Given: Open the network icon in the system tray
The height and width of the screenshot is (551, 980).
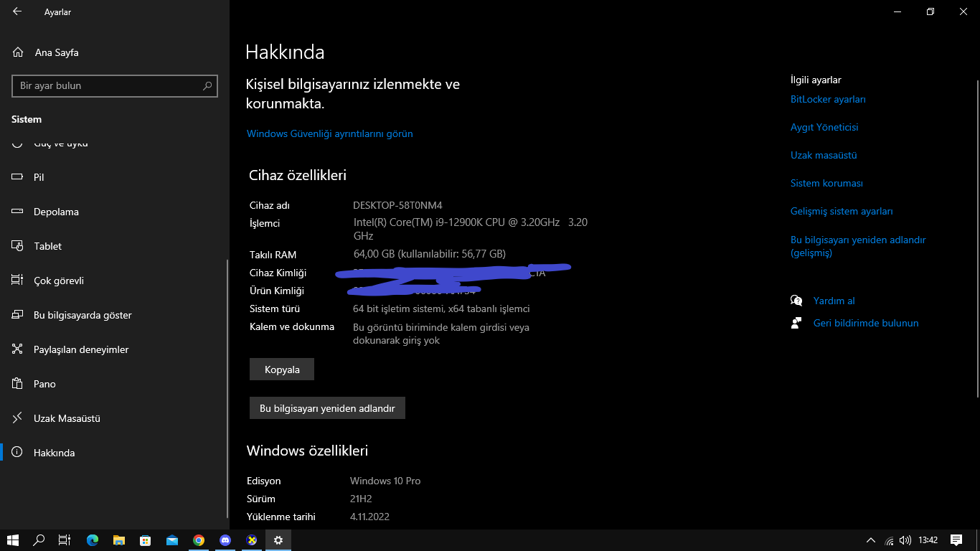Looking at the screenshot, I should (x=890, y=540).
